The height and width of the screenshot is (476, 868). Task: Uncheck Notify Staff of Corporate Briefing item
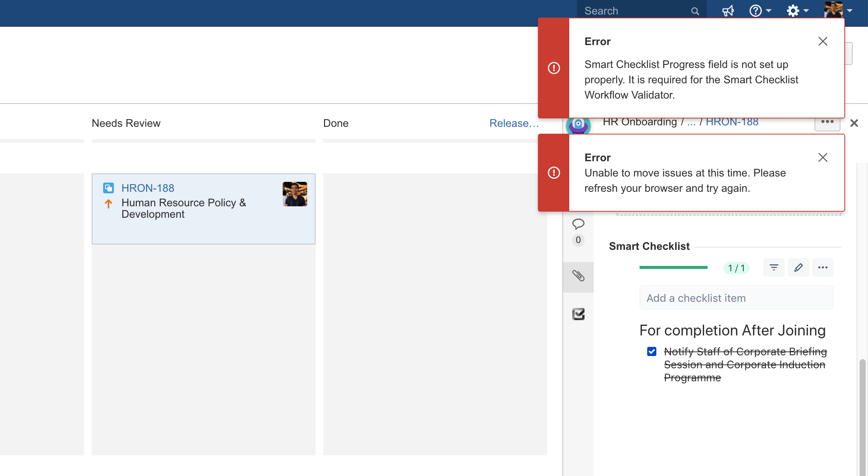(652, 351)
